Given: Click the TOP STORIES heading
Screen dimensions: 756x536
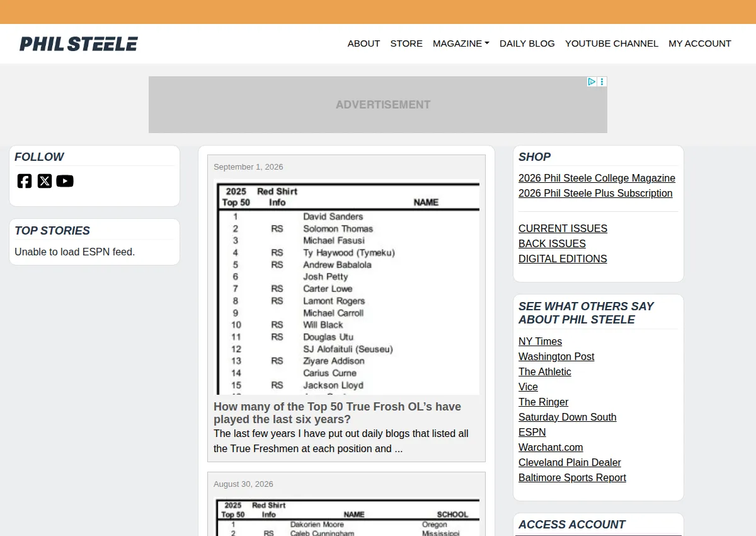Looking at the screenshot, I should tap(52, 231).
